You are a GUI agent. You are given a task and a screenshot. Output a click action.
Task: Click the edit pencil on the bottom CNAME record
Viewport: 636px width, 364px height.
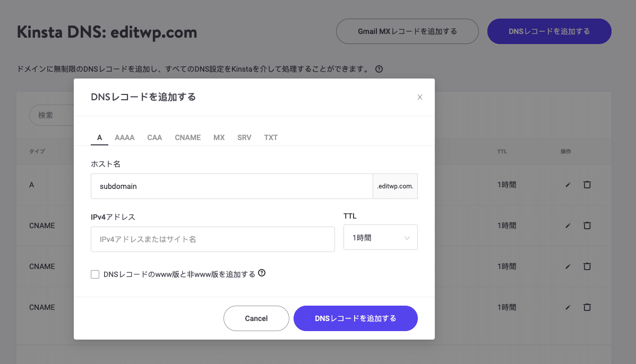coord(568,307)
